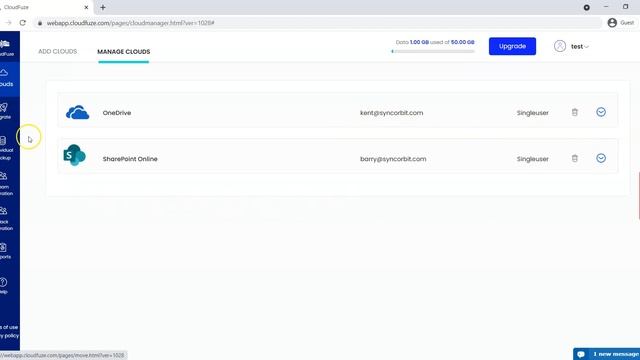Open the new message chat widget

click(x=607, y=354)
